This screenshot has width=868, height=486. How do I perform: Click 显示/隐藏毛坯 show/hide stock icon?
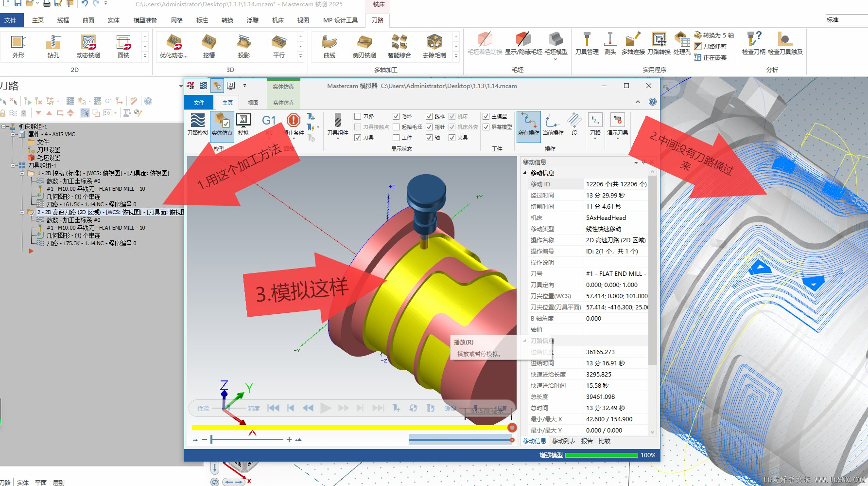pyautogui.click(x=523, y=44)
